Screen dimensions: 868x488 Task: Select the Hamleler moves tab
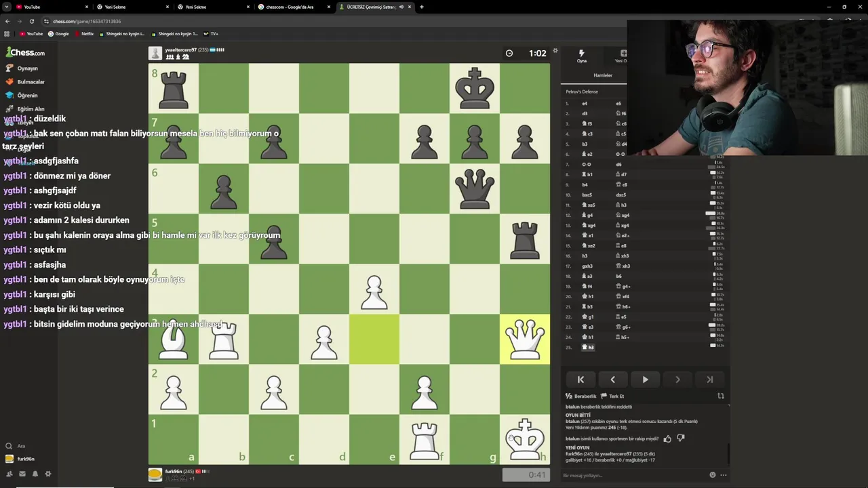click(x=602, y=75)
